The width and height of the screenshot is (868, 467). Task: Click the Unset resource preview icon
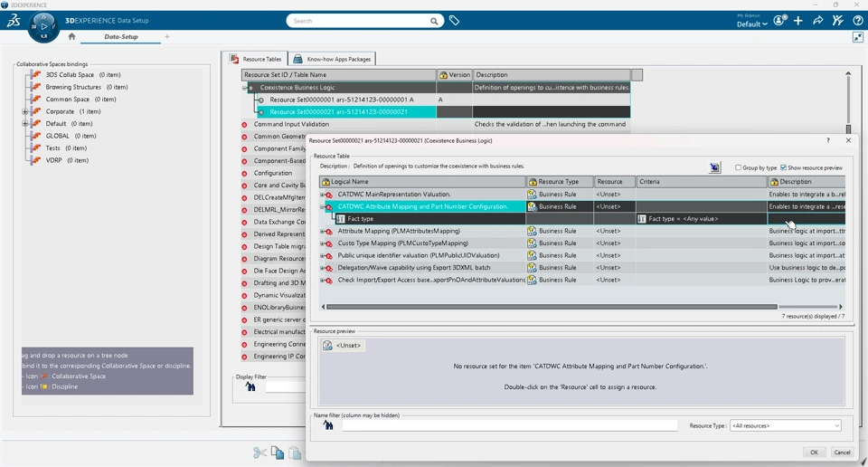click(x=327, y=345)
